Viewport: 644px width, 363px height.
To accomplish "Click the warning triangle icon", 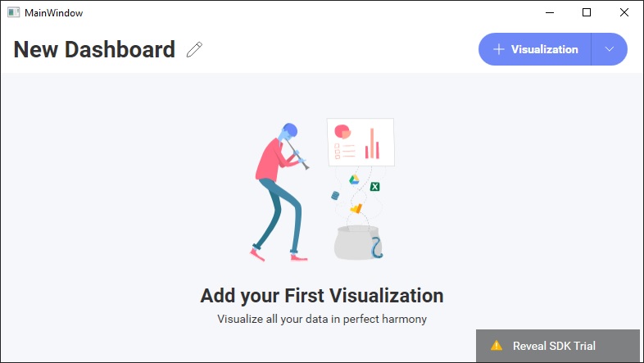I will tap(497, 346).
